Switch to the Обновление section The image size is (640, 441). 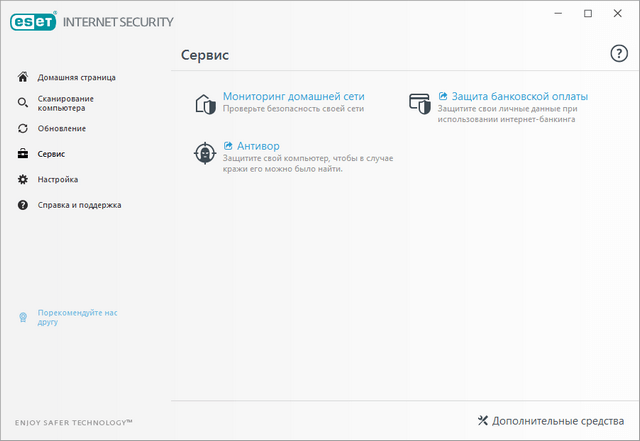pos(62,129)
